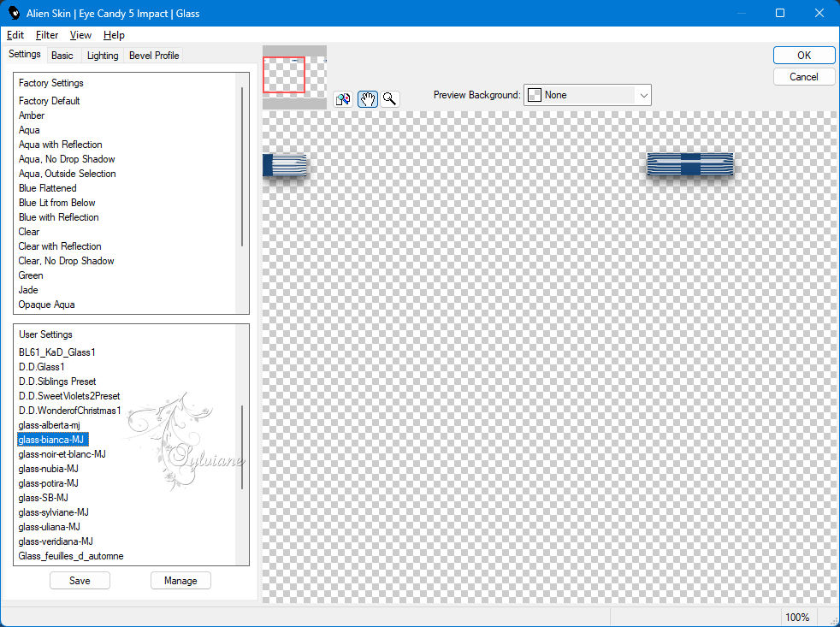Select D.D.Siblings Preset user setting

(x=57, y=381)
